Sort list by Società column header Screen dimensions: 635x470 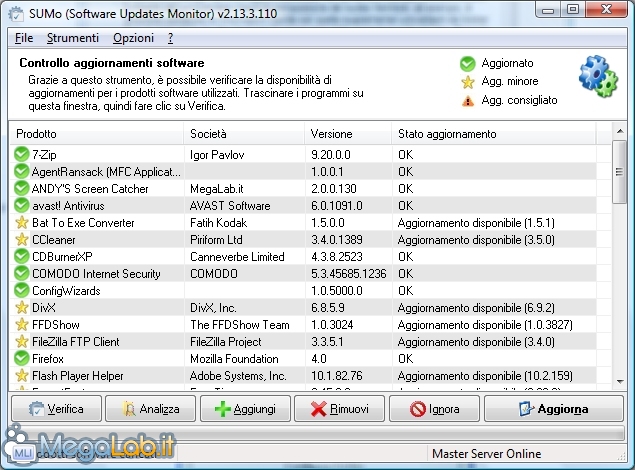click(244, 134)
